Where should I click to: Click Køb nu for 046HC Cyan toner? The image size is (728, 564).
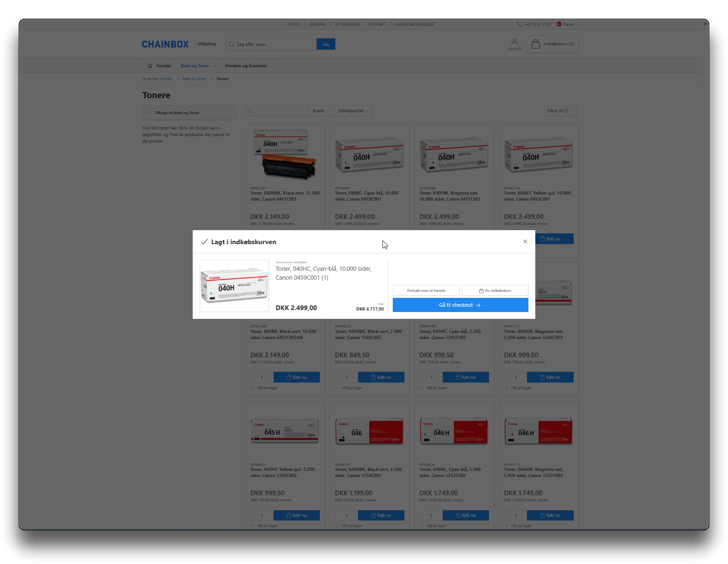pos(466,515)
